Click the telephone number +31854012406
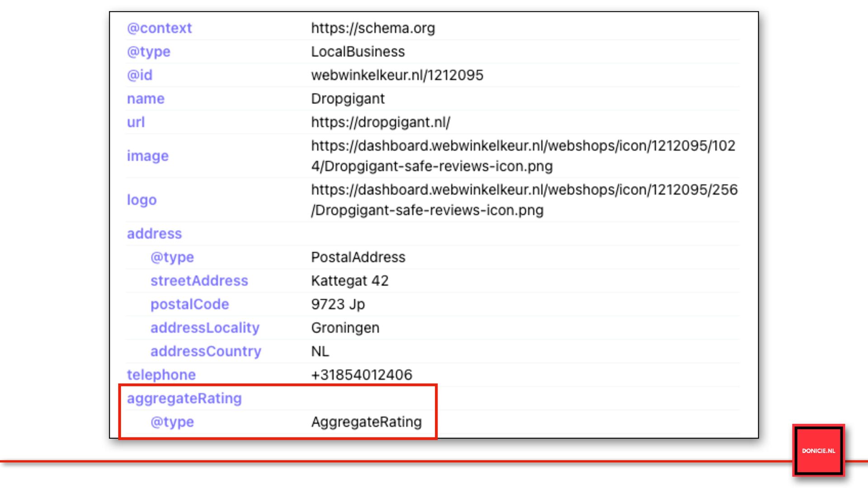The height and width of the screenshot is (488, 868). pyautogui.click(x=361, y=375)
